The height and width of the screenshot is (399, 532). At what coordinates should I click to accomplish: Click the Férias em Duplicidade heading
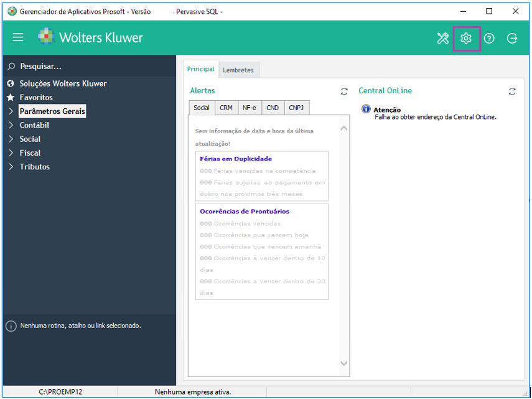coord(236,159)
